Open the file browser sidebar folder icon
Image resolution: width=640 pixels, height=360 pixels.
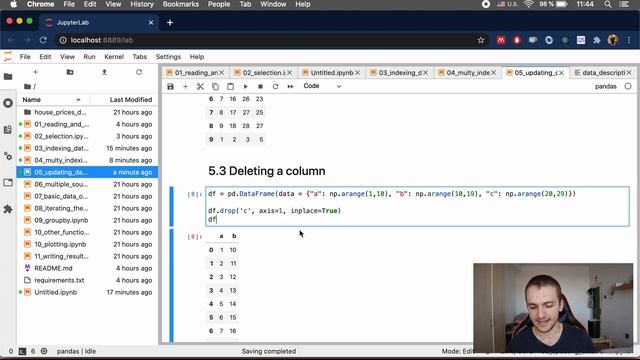point(8,77)
